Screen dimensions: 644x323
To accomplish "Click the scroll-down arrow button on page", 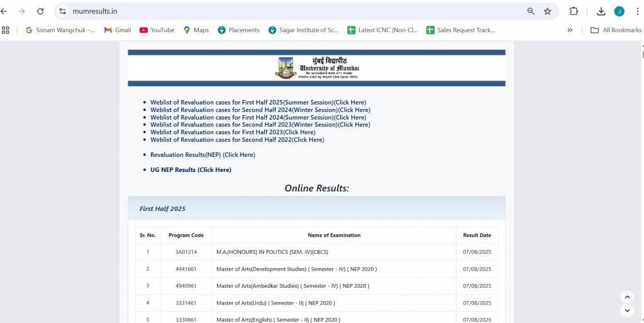I will 627,310.
